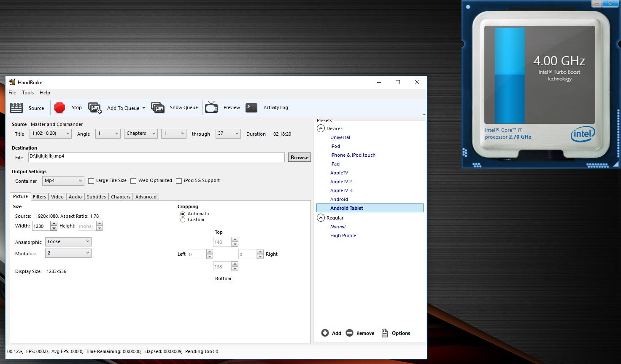Select the Android preset
The height and width of the screenshot is (364, 621).
coord(339,199)
